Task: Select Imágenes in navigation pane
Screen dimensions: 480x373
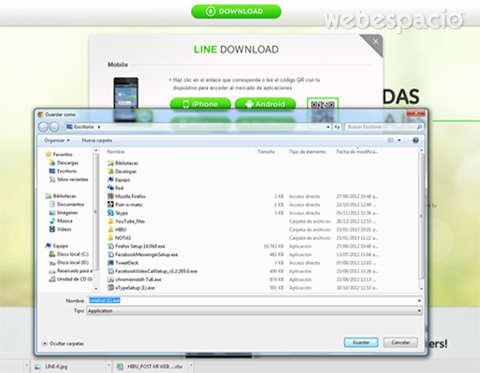Action: point(63,213)
